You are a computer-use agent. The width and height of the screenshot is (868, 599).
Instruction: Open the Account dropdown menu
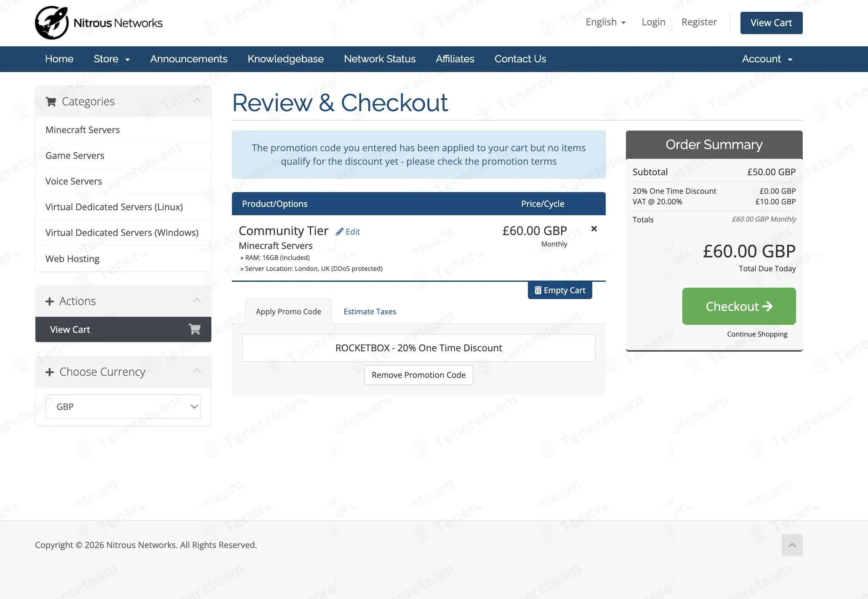pos(767,59)
